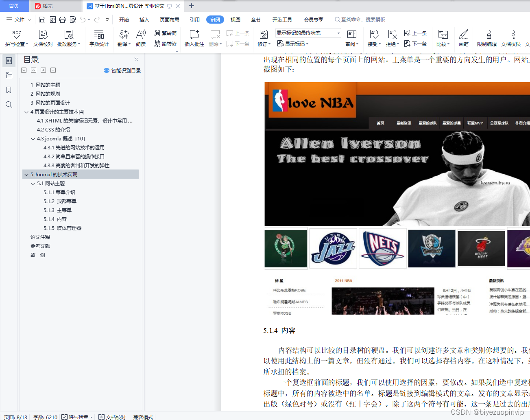Viewport: 530px width, 420px height.
Task: Close the 目录 panel
Action: click(x=137, y=59)
